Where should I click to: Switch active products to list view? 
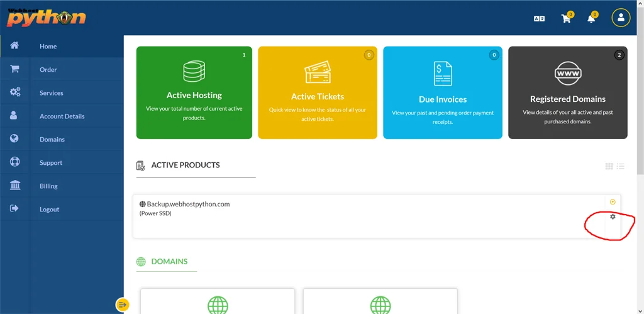[621, 167]
